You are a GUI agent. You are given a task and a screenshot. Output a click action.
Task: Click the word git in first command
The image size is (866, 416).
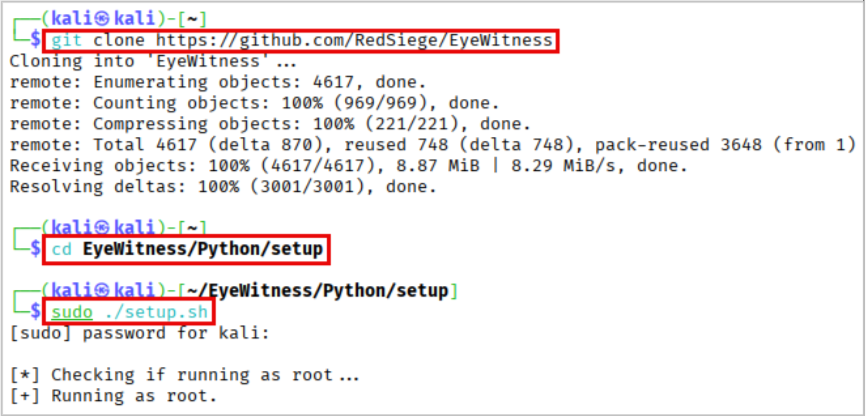coord(67,40)
